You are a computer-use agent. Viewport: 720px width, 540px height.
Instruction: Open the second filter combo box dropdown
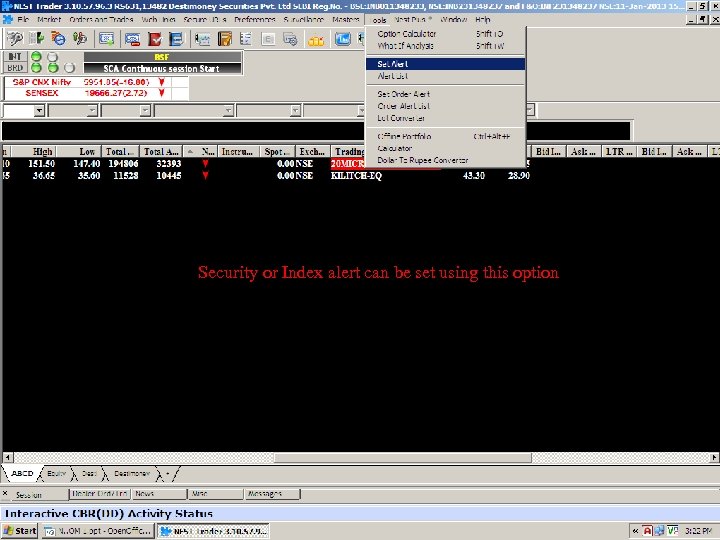[x=92, y=111]
